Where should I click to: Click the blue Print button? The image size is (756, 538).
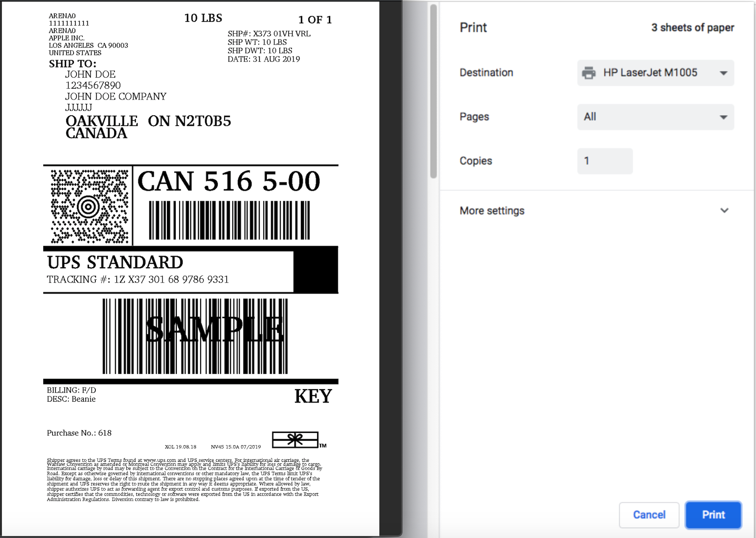pyautogui.click(x=713, y=515)
